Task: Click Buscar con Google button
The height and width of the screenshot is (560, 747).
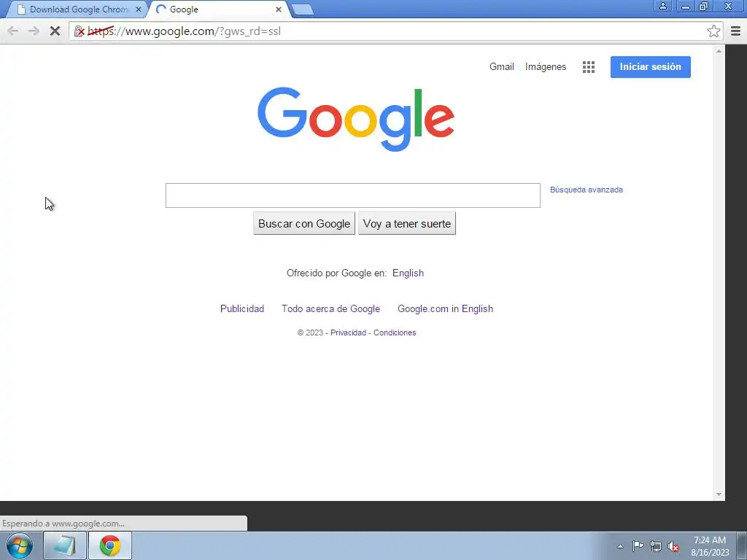Action: [x=304, y=223]
